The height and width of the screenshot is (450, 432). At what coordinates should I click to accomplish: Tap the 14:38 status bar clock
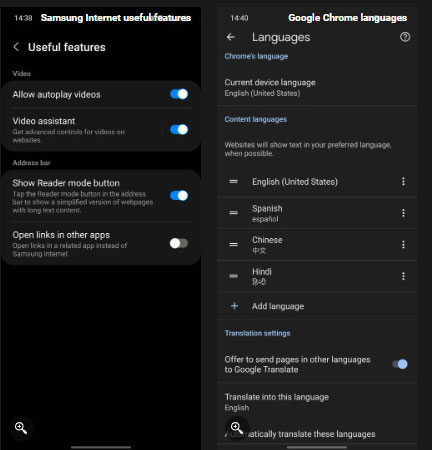[x=23, y=18]
